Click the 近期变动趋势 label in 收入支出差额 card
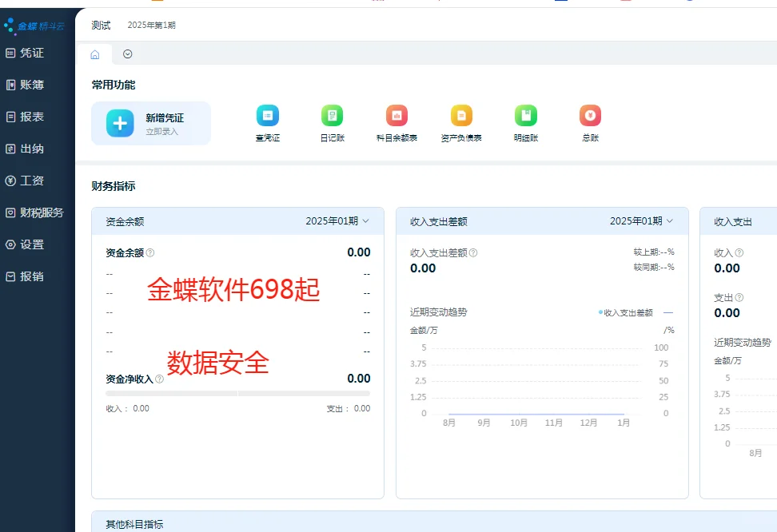The image size is (777, 532). click(439, 312)
